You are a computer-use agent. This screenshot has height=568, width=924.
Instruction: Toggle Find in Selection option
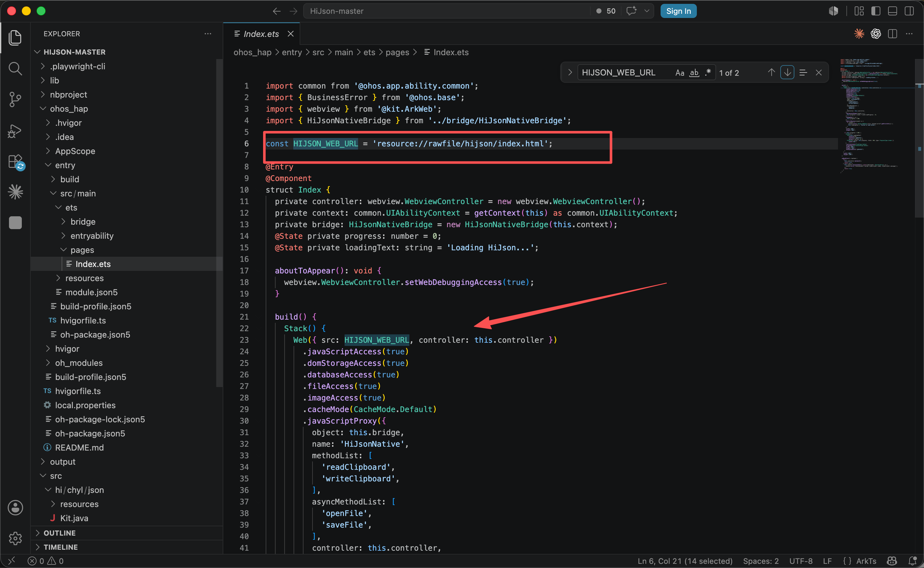pos(803,73)
